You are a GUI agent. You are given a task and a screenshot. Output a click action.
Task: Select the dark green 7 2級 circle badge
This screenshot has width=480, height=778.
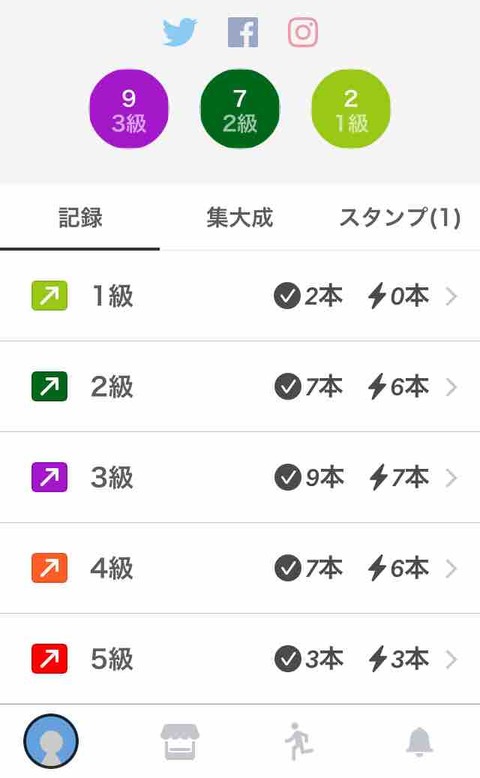240,109
